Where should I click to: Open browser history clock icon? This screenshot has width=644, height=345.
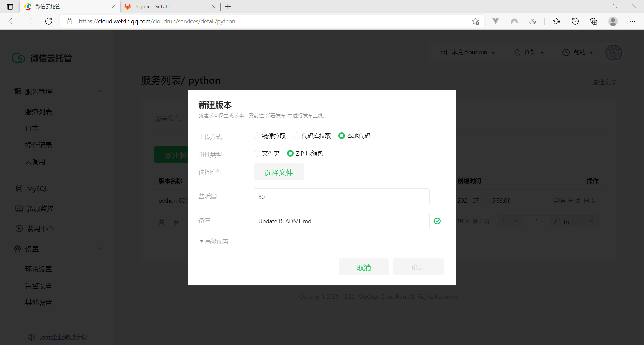point(575,21)
